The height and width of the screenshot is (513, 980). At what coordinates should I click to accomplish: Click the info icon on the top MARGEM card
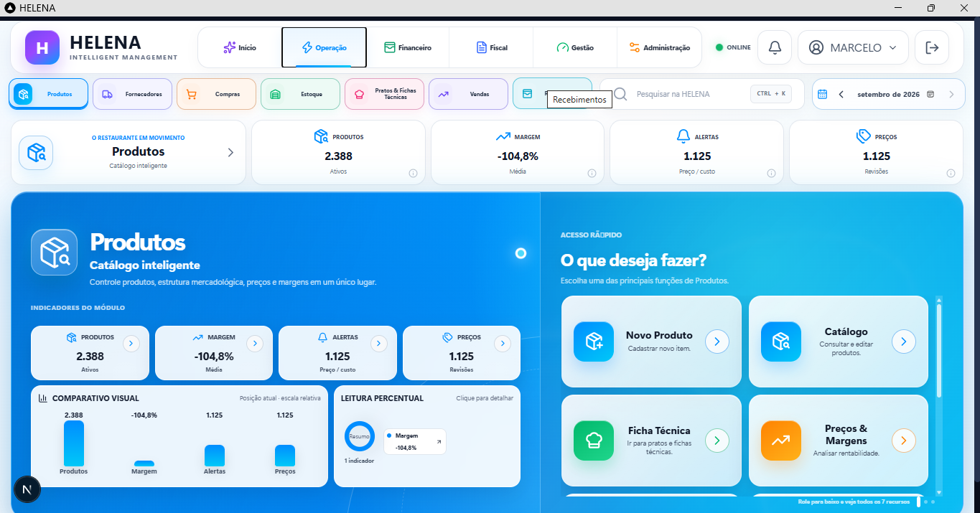click(592, 173)
